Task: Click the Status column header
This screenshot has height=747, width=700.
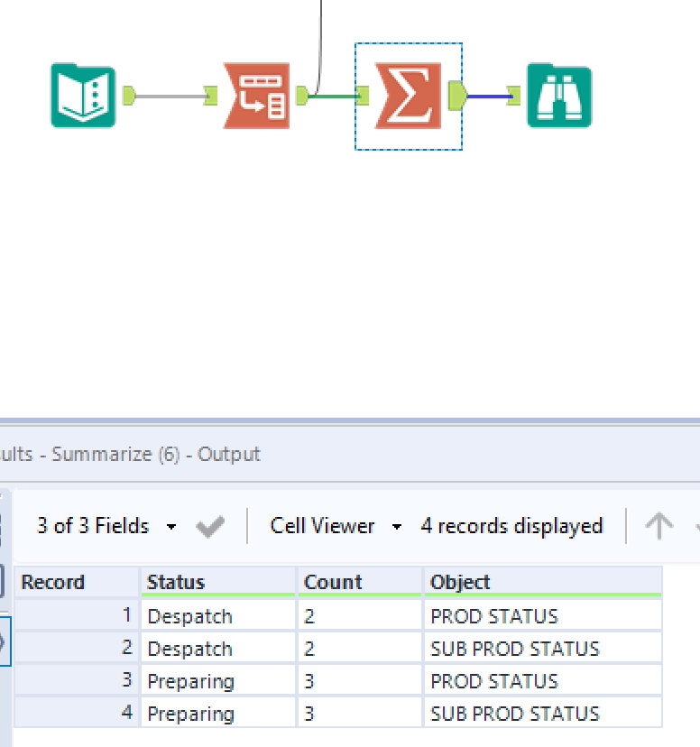Action: [x=217, y=583]
